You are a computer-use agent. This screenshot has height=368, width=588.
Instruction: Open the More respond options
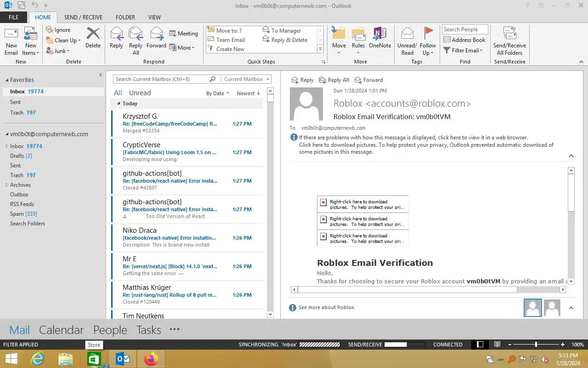182,48
